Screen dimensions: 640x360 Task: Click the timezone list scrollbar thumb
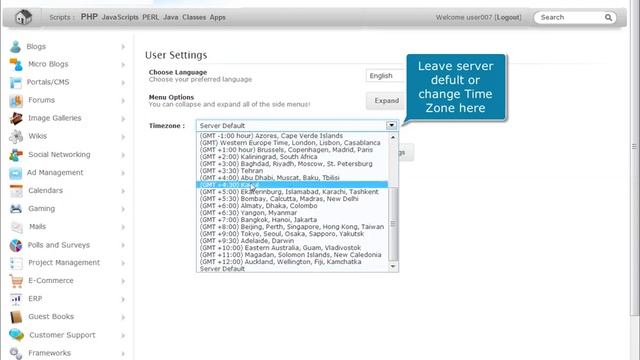pyautogui.click(x=393, y=224)
